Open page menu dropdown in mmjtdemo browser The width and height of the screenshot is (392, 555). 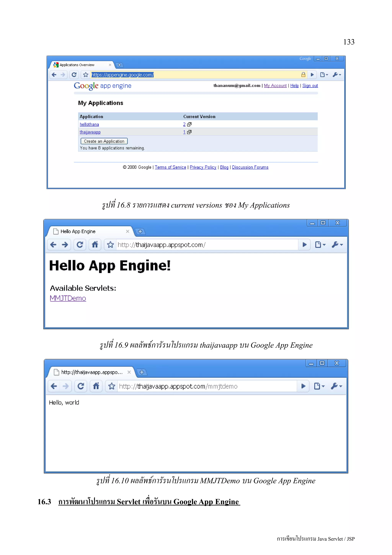[x=319, y=386]
